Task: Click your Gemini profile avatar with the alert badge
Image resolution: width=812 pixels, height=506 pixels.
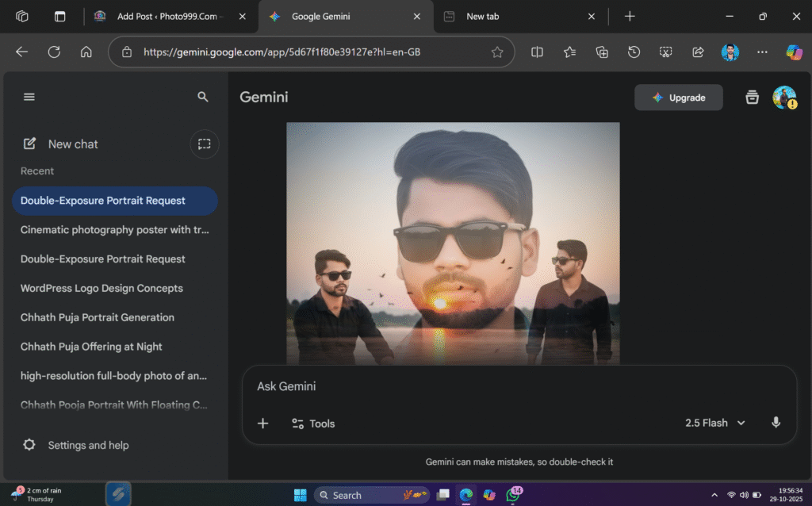Action: [x=784, y=97]
